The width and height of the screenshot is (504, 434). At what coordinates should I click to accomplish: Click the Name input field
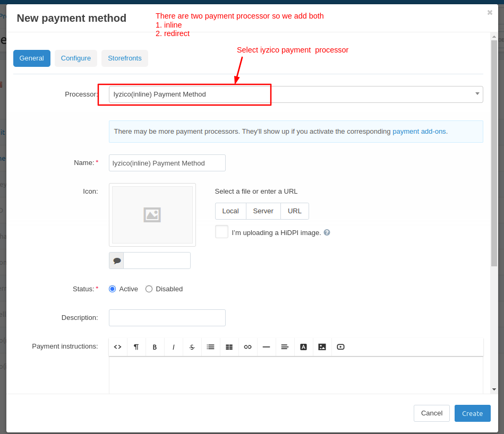167,163
